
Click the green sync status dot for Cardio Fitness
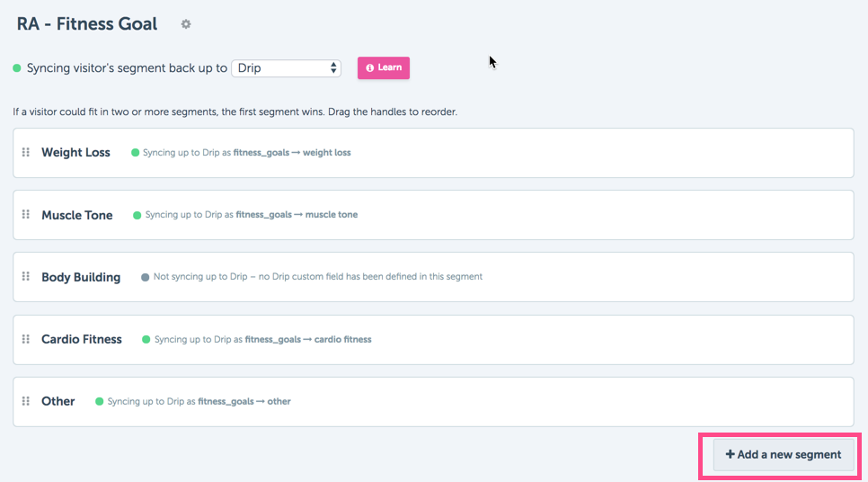click(146, 339)
